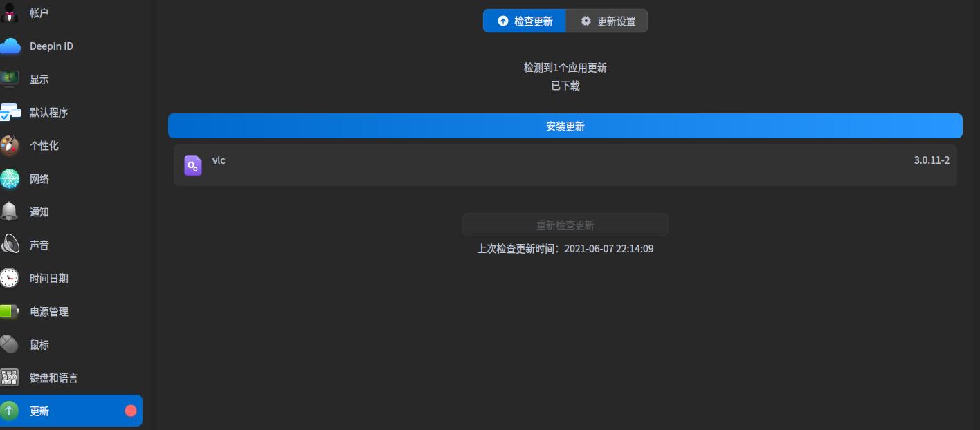The width and height of the screenshot is (980, 430).
Task: Switch to the 更新设置 tab
Action: (x=607, y=21)
